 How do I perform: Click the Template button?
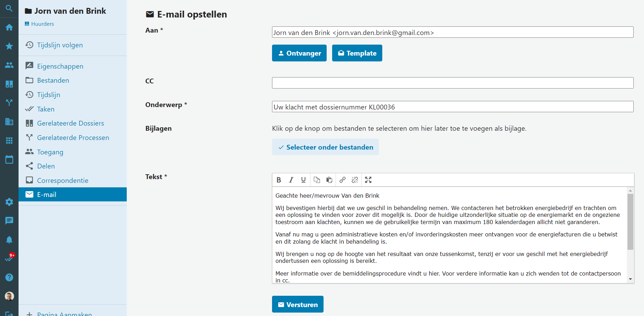357,53
